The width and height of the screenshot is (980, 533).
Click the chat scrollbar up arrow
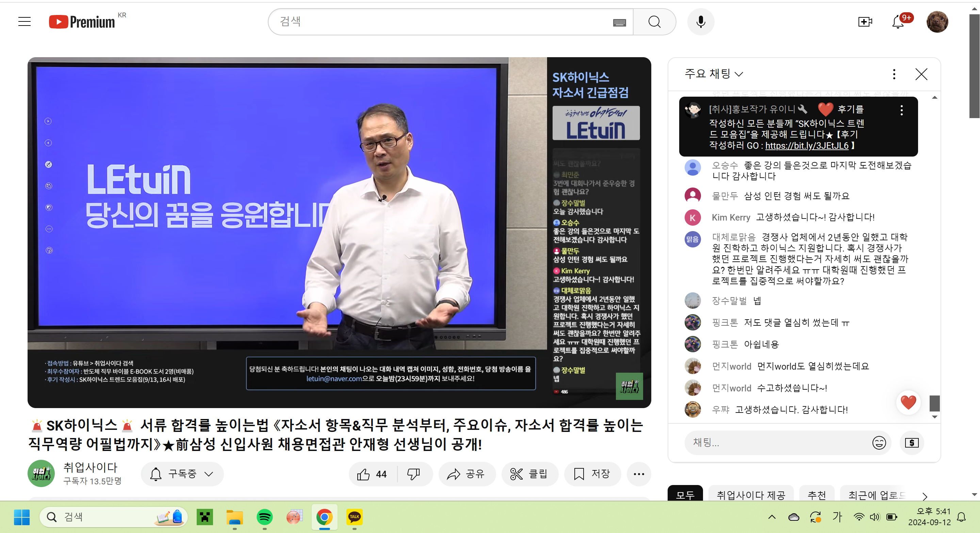pyautogui.click(x=935, y=98)
